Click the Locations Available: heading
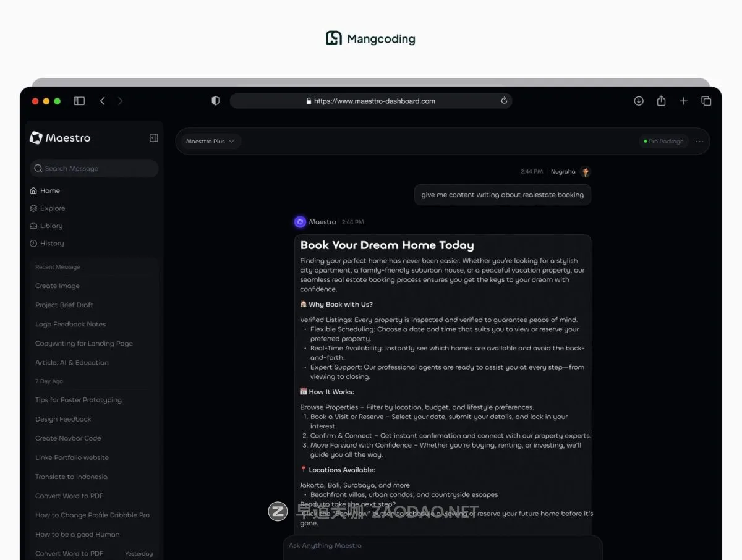The width and height of the screenshot is (742, 560). coord(337,470)
